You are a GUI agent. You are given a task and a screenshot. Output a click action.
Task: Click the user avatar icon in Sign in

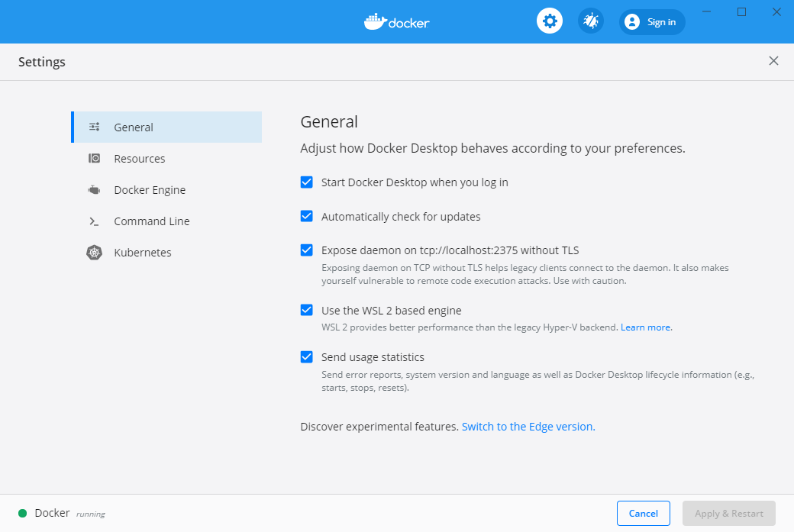(632, 22)
